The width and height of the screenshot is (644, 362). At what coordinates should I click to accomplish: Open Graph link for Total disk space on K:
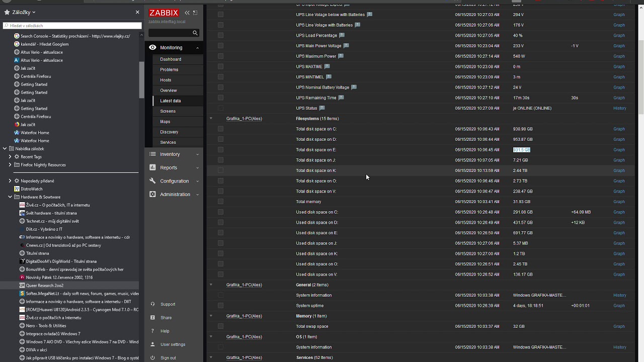pyautogui.click(x=619, y=170)
